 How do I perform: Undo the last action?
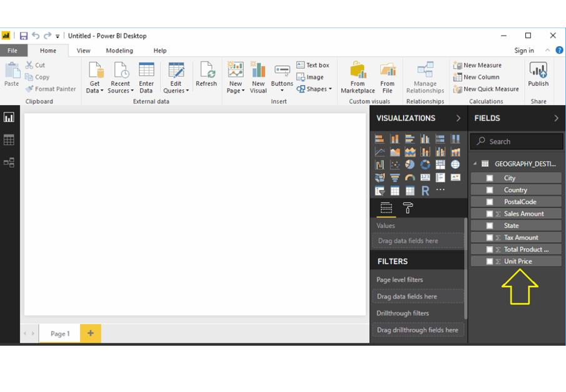point(36,36)
